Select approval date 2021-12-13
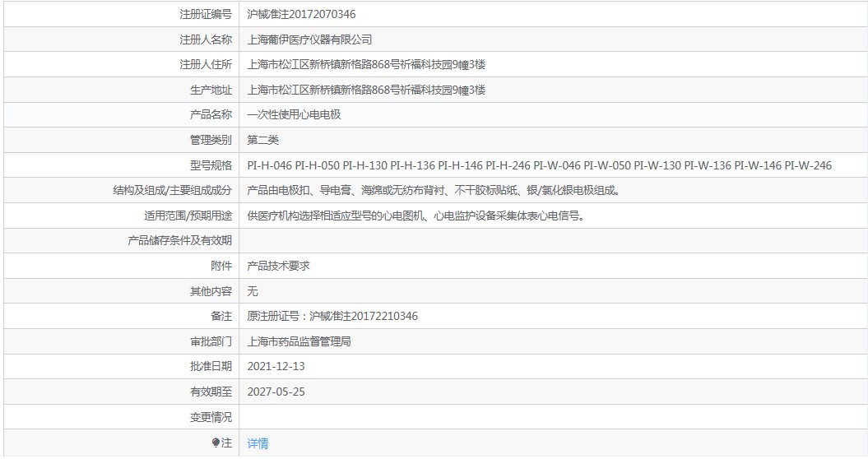 coord(276,367)
